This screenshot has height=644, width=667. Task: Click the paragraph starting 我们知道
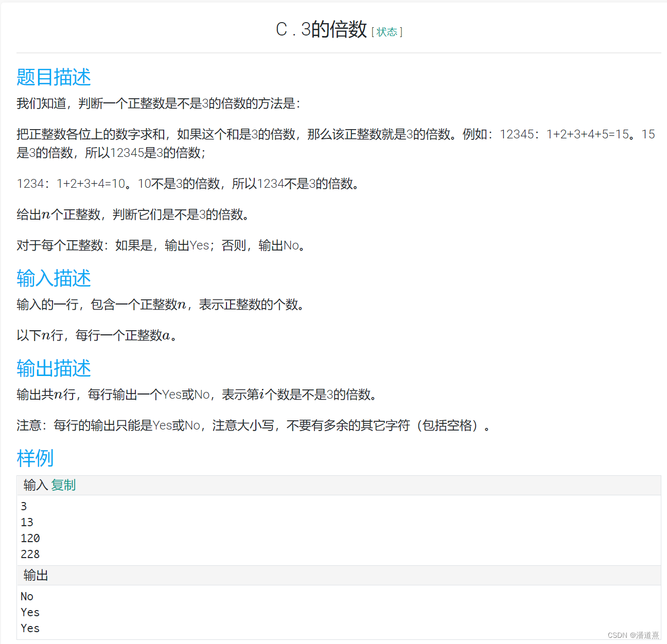coord(159,103)
